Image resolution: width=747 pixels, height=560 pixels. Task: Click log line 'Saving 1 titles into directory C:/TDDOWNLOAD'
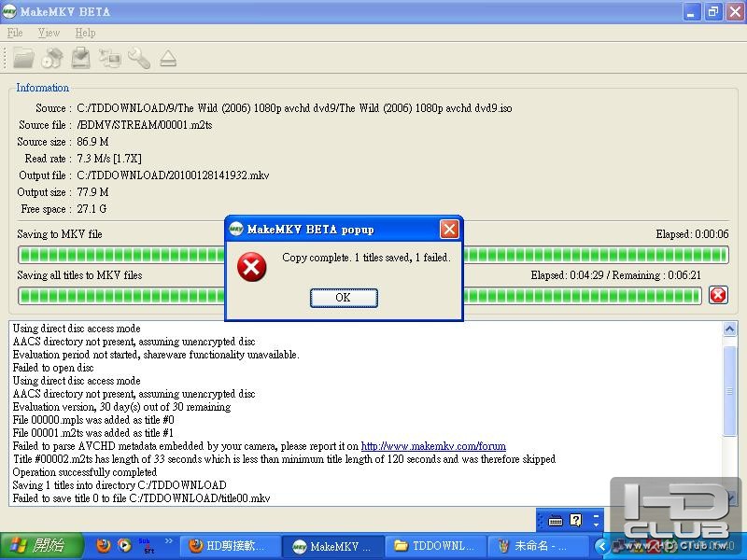click(120, 485)
